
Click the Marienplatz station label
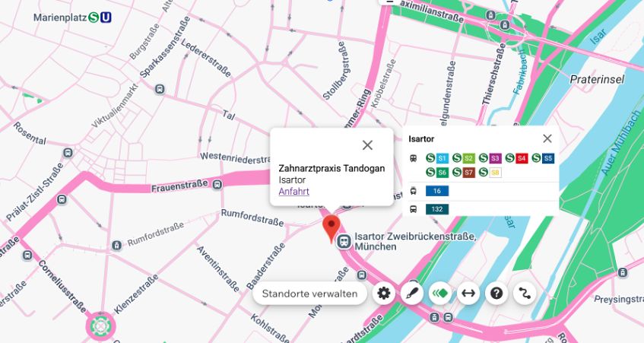coord(60,17)
